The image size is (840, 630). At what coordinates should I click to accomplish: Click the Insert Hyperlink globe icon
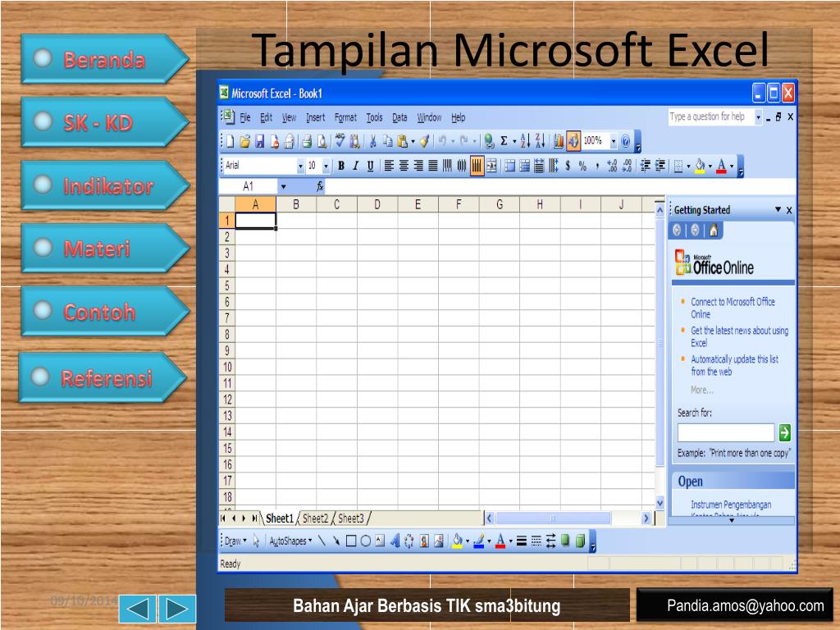pyautogui.click(x=489, y=141)
